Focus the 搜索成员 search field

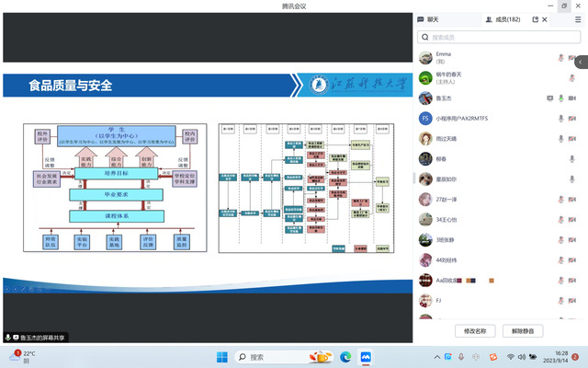click(499, 37)
